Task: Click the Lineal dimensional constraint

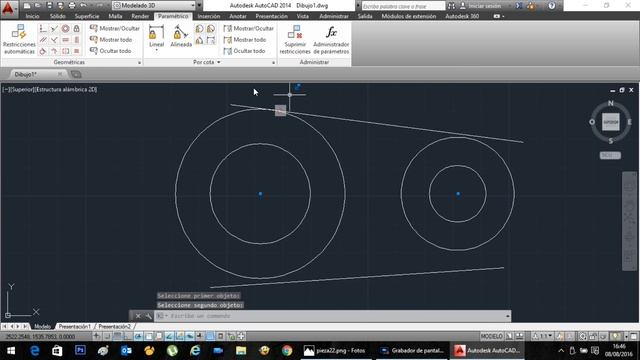Action: pos(156,37)
